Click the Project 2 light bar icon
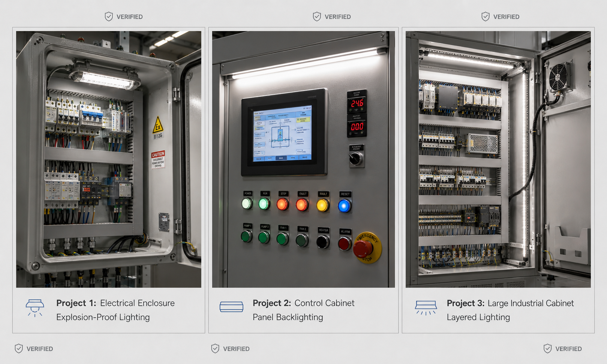The width and height of the screenshot is (607, 364). [231, 307]
